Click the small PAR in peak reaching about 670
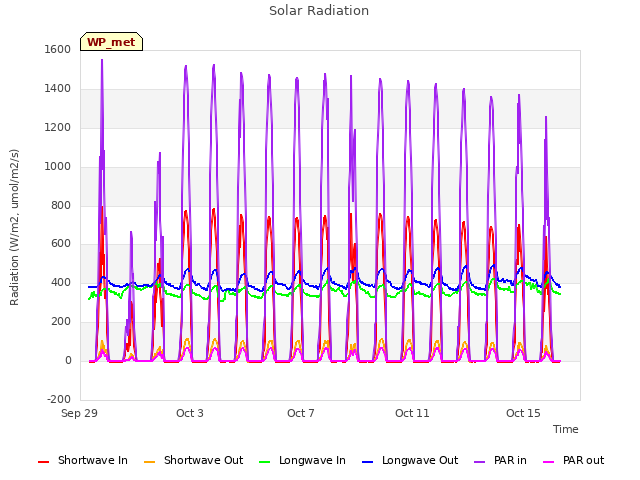640x480 pixels. point(131,232)
